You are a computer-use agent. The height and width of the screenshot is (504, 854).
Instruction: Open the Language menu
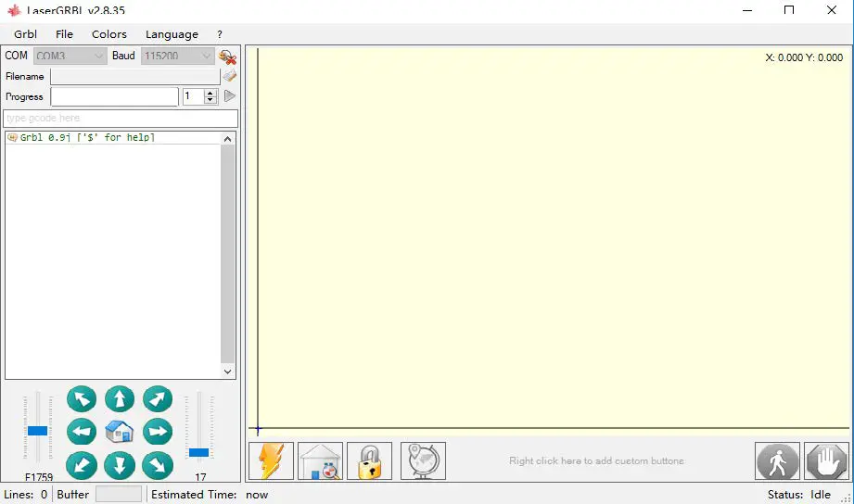[172, 34]
